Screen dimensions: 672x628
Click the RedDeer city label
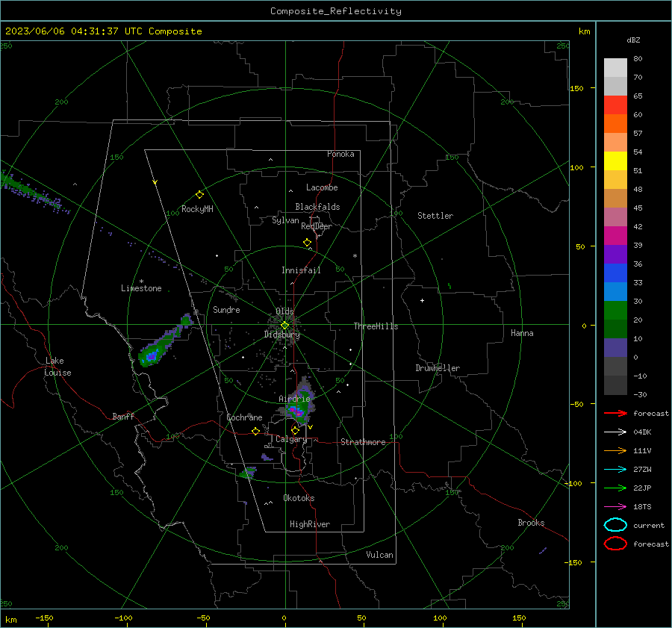click(317, 226)
